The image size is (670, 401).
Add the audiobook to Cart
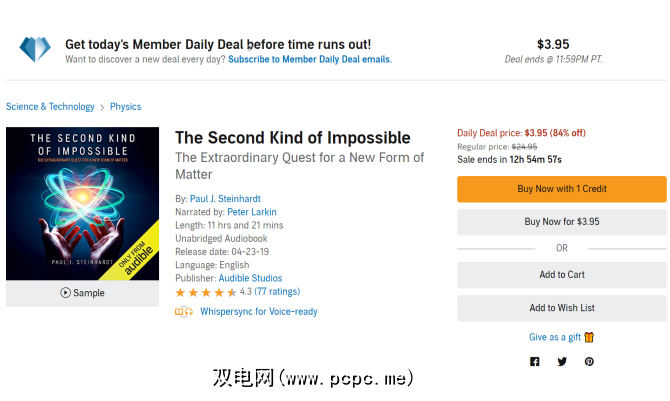562,275
